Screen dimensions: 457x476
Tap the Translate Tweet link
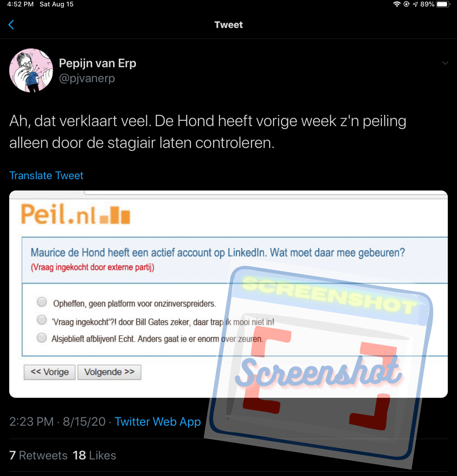[x=46, y=176]
